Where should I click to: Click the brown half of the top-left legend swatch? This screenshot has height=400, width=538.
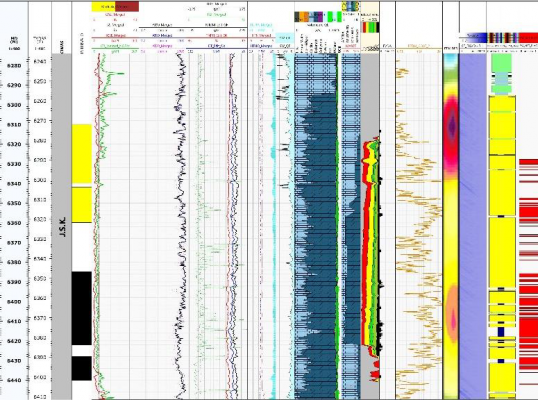[x=127, y=7]
